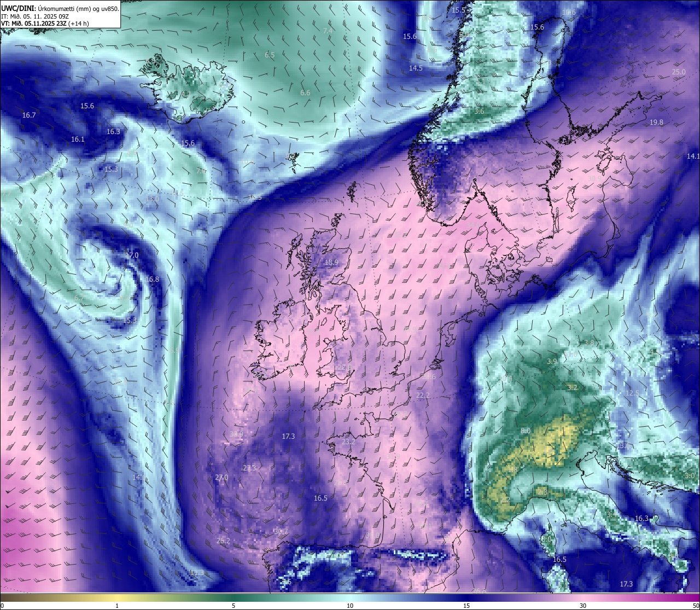Screen dimensions: 700x610
Task: Click the 17.3 value west of Brittany
Action: (288, 436)
